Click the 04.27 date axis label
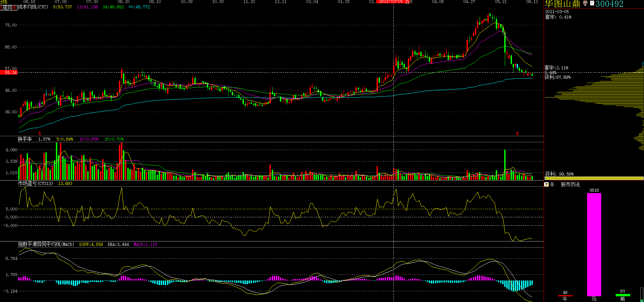644x302 pixels. (469, 2)
